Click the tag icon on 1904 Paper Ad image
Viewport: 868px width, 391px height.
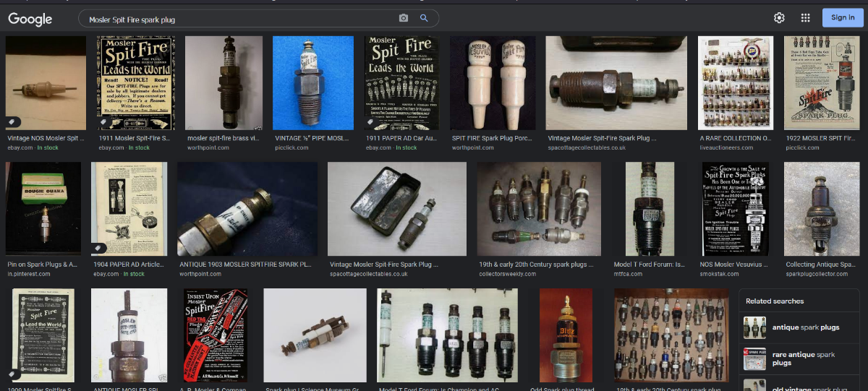coord(98,248)
